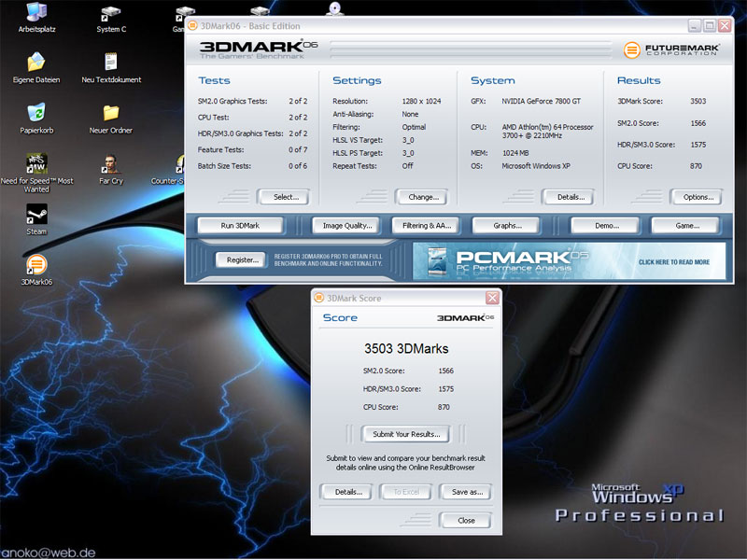Click the CPU Score 870 in Score dialog
The width and height of the screenshot is (747, 560).
click(x=444, y=407)
